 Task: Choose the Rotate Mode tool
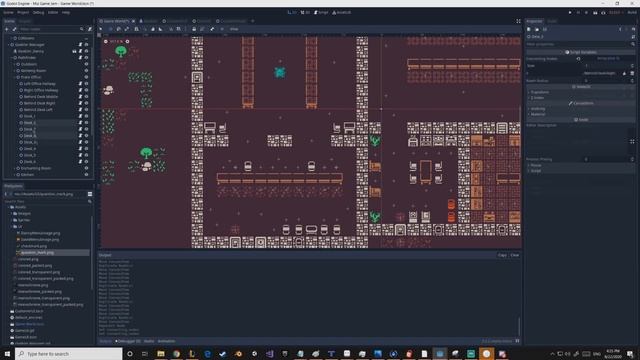[118, 29]
